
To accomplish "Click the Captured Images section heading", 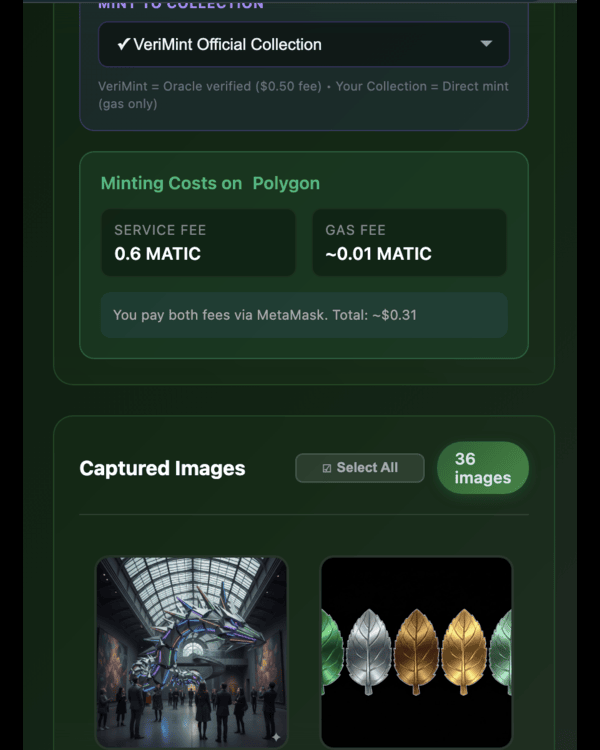I will [162, 468].
